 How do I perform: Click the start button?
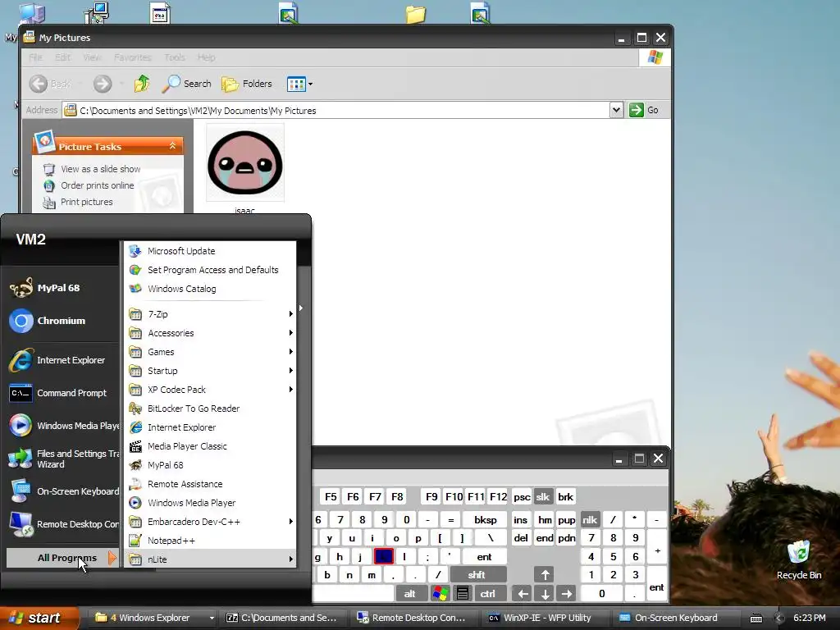point(39,618)
